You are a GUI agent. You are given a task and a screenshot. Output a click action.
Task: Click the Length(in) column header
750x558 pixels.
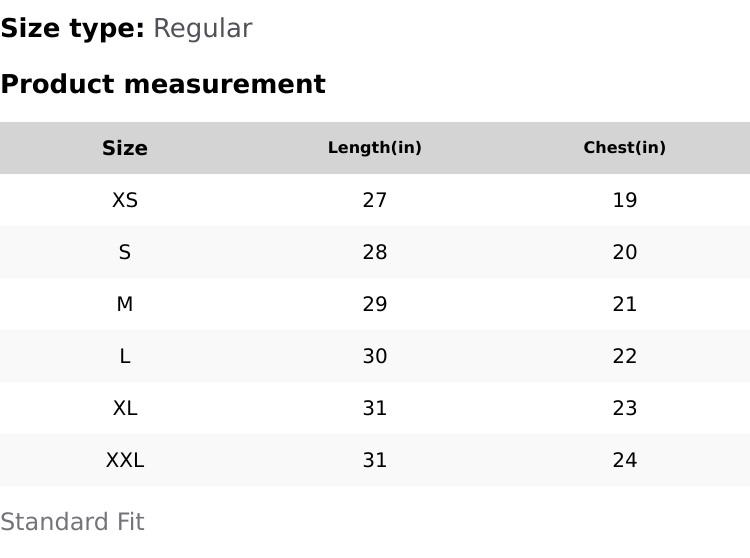tap(375, 147)
